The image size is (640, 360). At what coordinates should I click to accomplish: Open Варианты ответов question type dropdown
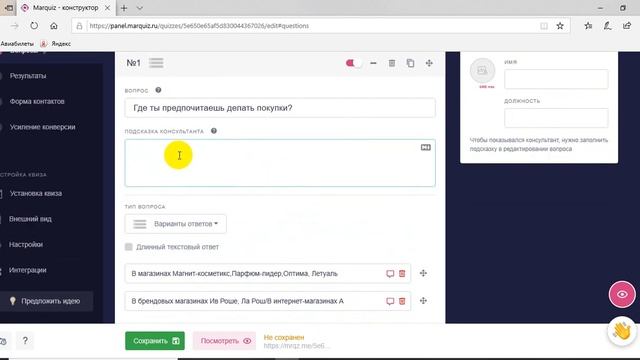[x=176, y=224]
